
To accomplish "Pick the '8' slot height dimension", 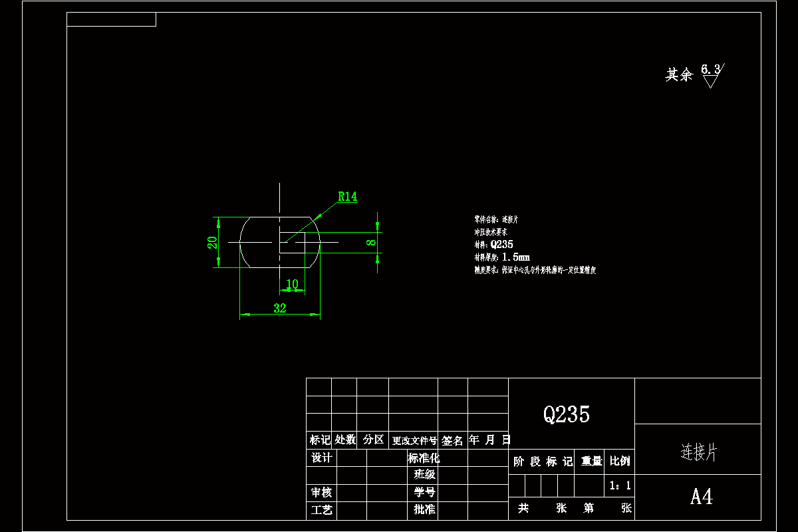I will (x=371, y=243).
